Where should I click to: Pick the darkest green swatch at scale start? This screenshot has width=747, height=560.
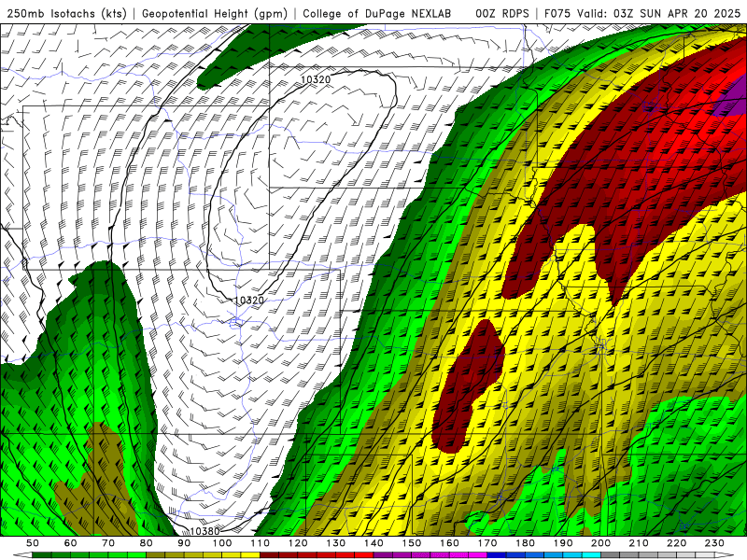coord(42,554)
